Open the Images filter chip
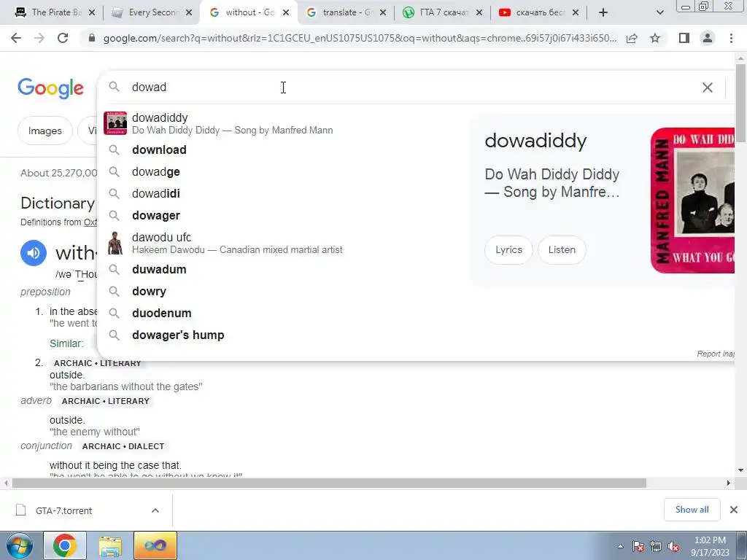 [44, 131]
